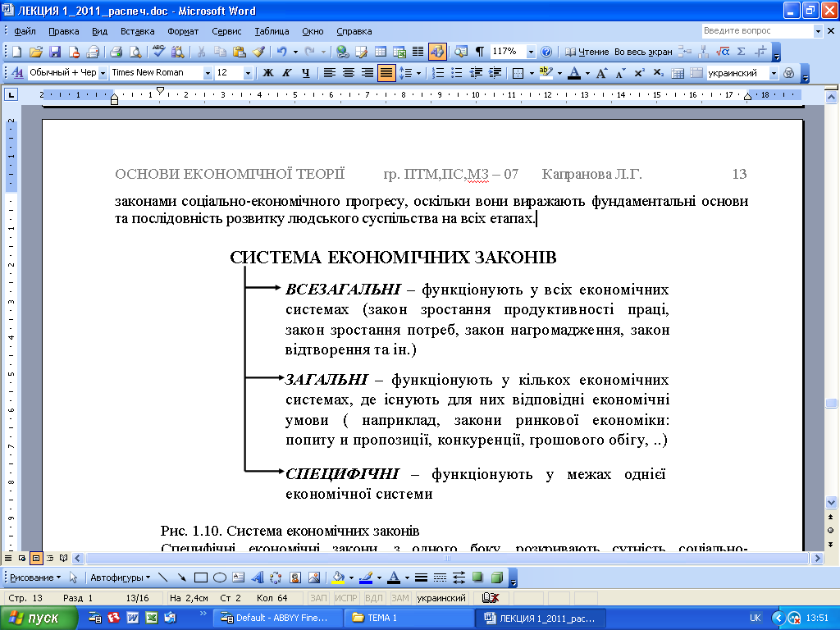Toggle justified alignment

point(386,73)
